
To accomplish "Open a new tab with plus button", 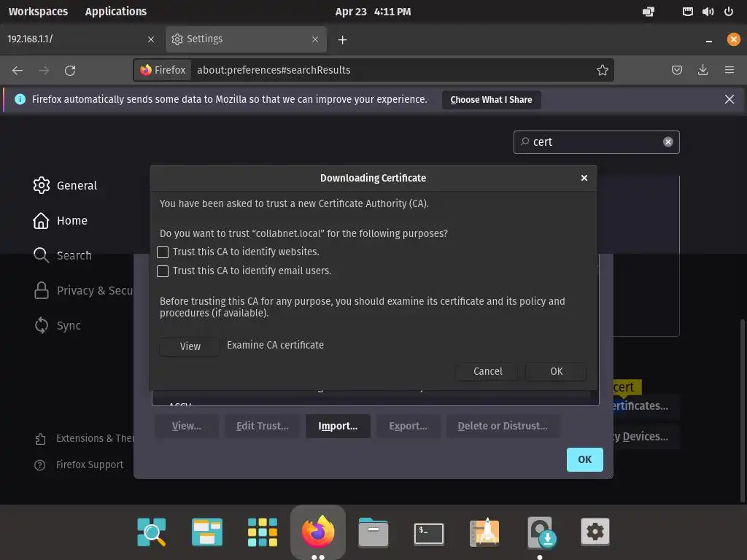I will pos(343,40).
